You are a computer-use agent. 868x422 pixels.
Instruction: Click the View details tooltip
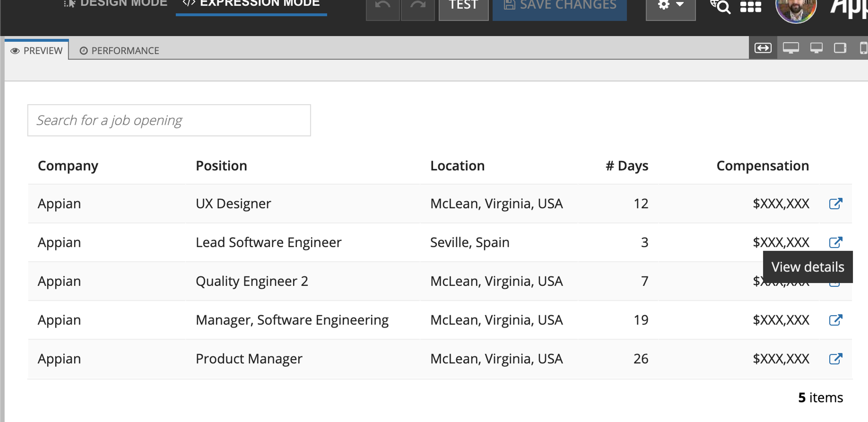coord(808,267)
